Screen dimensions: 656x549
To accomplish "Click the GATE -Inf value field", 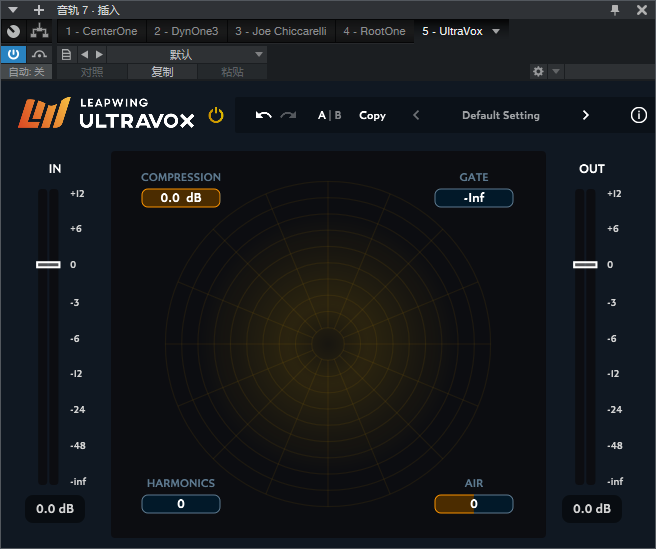I will pyautogui.click(x=474, y=198).
